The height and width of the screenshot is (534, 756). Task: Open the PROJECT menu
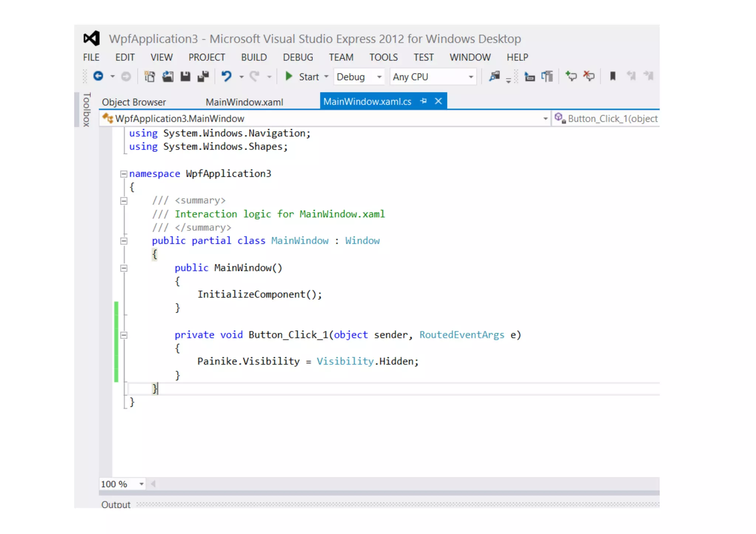[207, 57]
